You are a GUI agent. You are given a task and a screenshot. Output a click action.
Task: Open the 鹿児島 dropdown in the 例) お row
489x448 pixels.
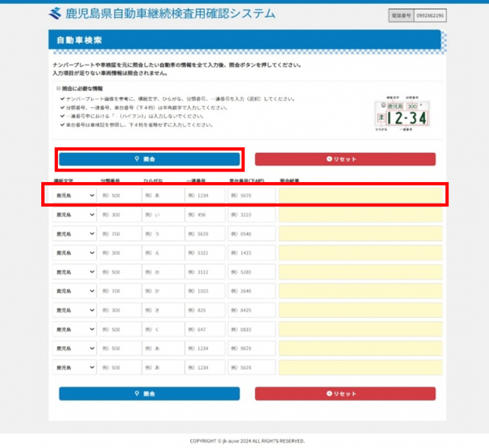coord(74,272)
